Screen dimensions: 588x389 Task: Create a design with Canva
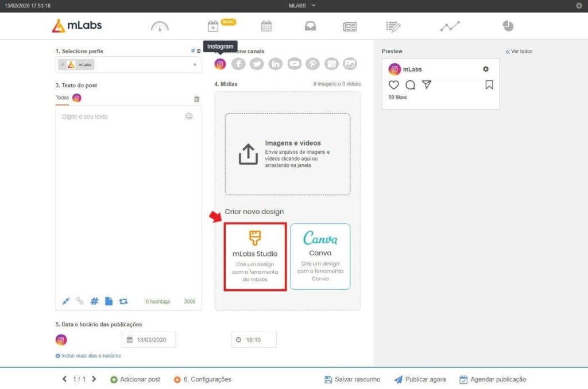(320, 256)
